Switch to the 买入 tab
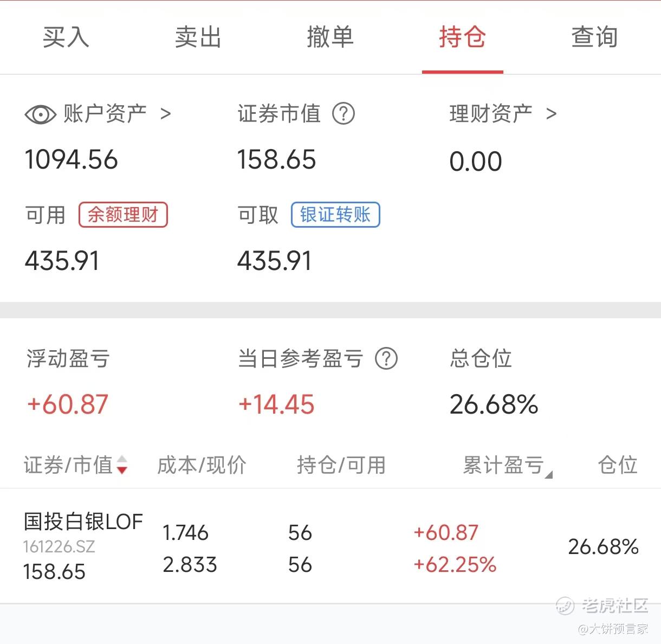This screenshot has height=644, width=661. pos(66,37)
